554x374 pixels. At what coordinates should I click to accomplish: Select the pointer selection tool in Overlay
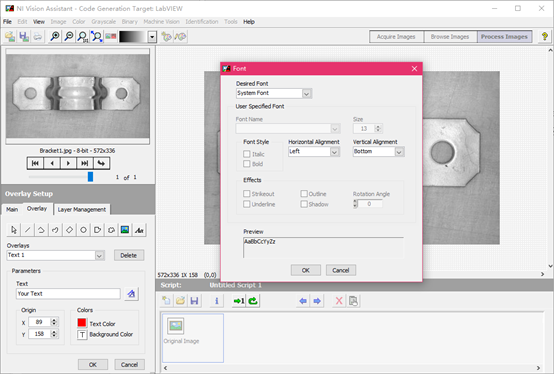pos(14,230)
